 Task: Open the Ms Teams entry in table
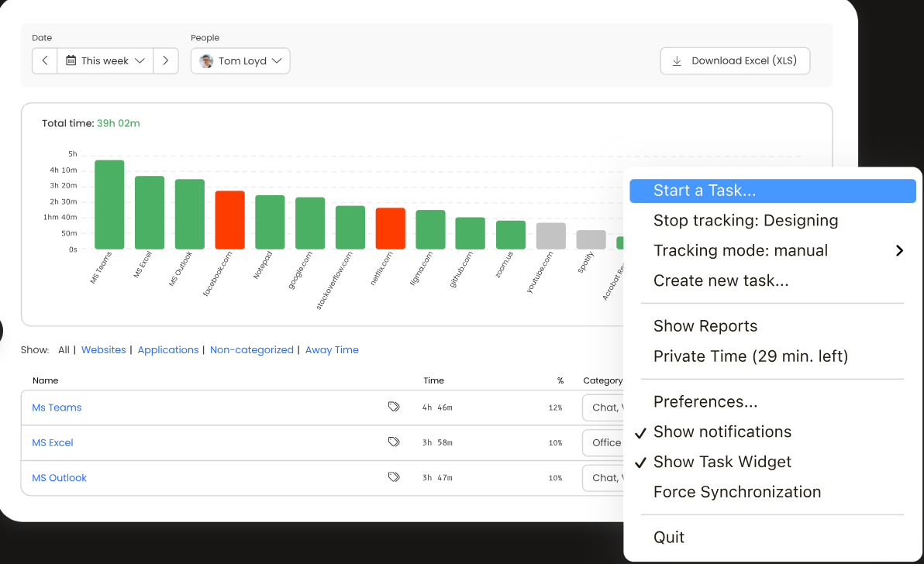coord(57,408)
